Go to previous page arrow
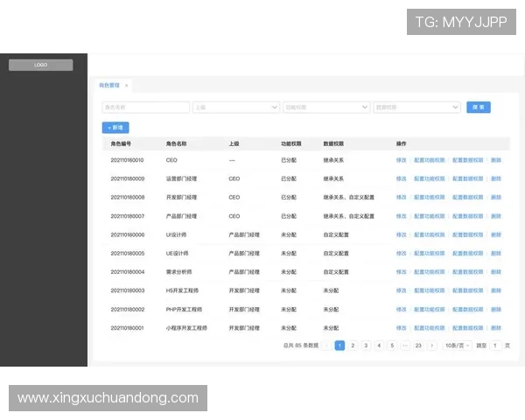525x420 pixels. click(326, 346)
